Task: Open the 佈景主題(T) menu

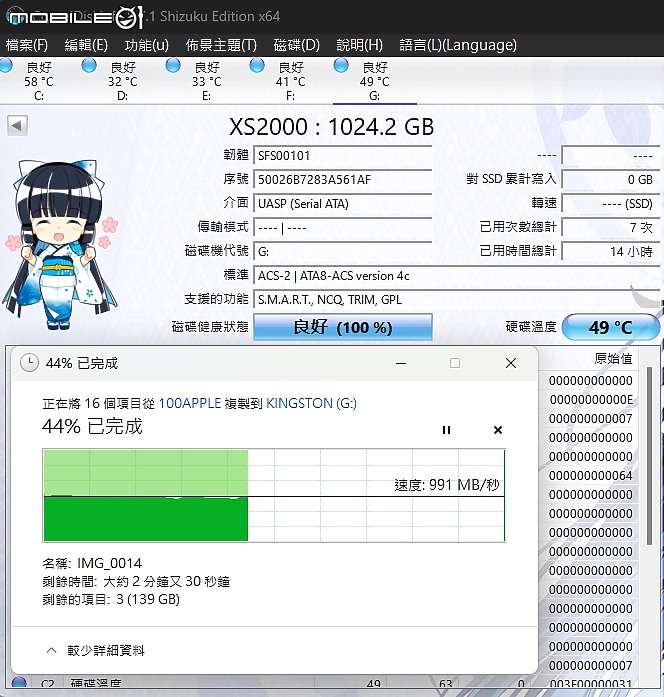Action: click(221, 45)
